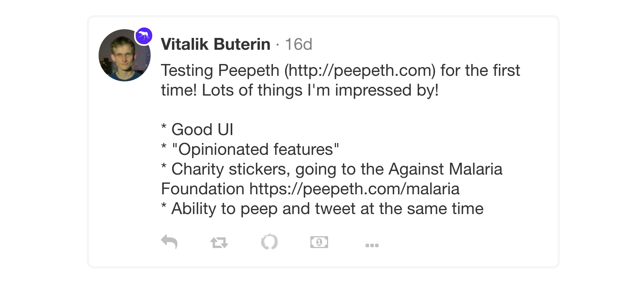Image resolution: width=644 pixels, height=282 pixels.
Task: Click the reply arrow icon
Action: 170,242
